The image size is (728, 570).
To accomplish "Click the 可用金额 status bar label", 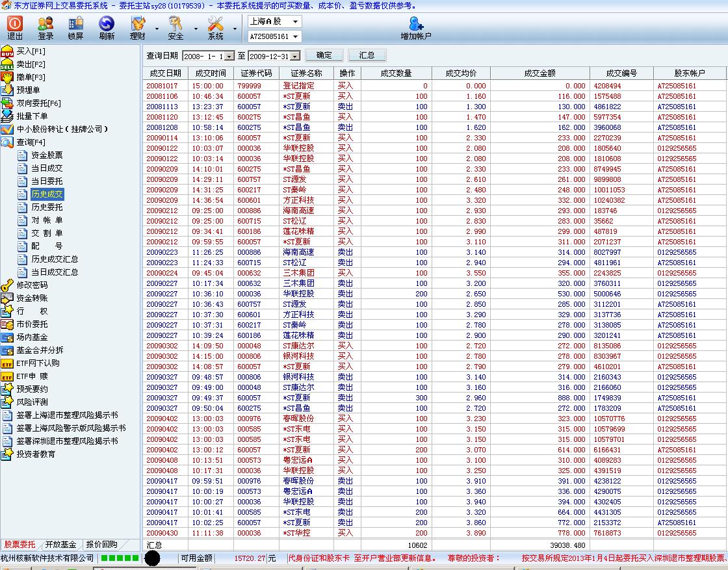I will click(197, 558).
